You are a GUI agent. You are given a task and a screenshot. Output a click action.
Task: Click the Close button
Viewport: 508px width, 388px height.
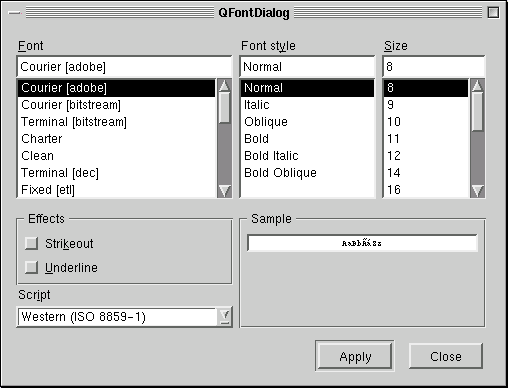(x=446, y=356)
